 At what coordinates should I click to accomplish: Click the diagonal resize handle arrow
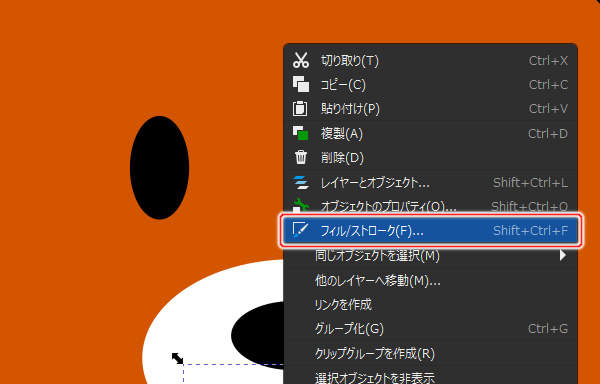coord(177,358)
